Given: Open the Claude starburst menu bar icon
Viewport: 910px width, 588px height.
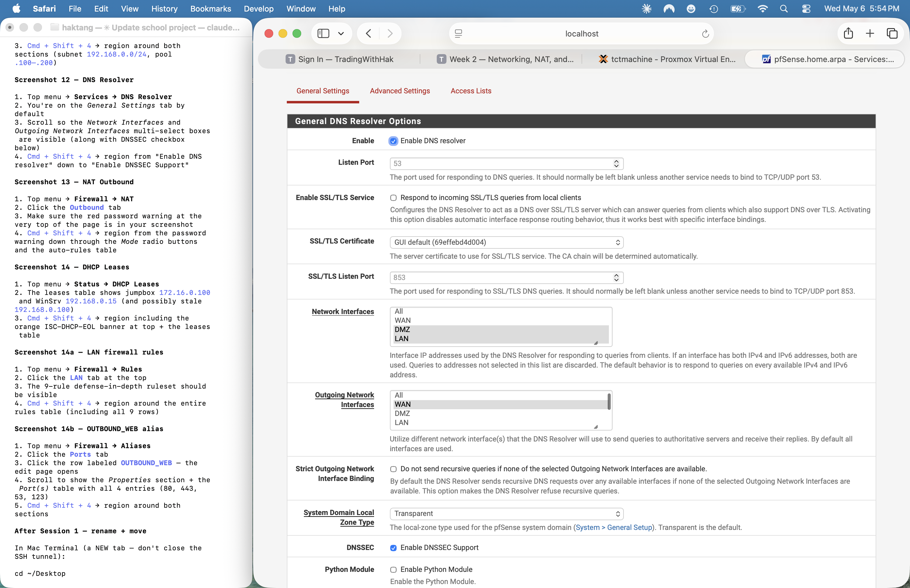Looking at the screenshot, I should click(646, 9).
